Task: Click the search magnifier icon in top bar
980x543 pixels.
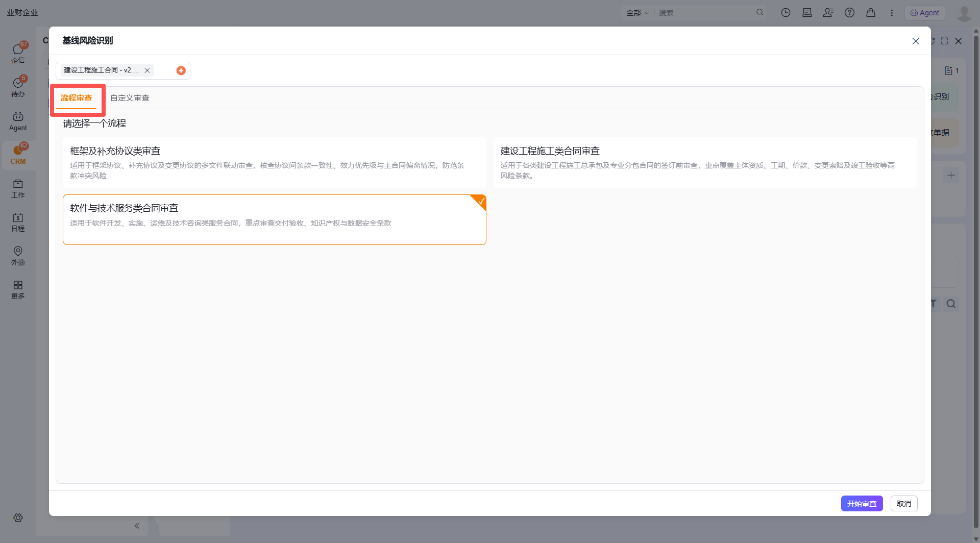Action: pos(760,12)
